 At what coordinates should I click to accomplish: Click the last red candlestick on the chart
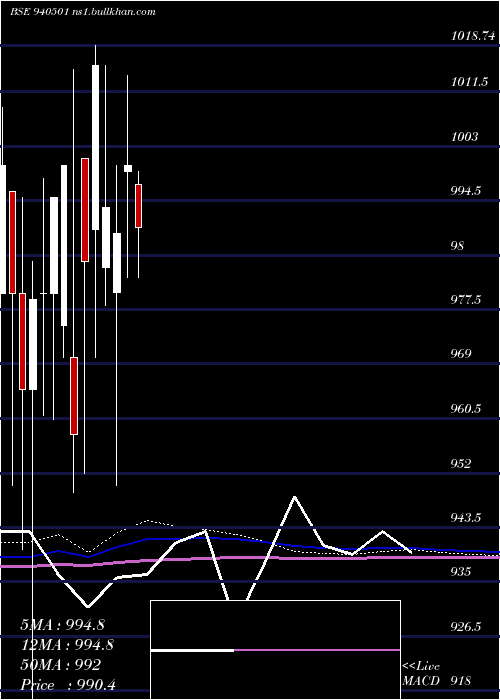[139, 206]
